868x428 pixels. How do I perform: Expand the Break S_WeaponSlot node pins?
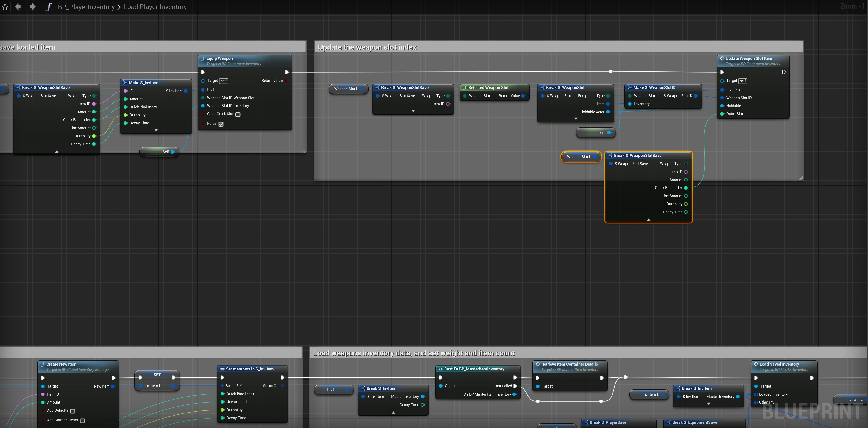point(576,119)
